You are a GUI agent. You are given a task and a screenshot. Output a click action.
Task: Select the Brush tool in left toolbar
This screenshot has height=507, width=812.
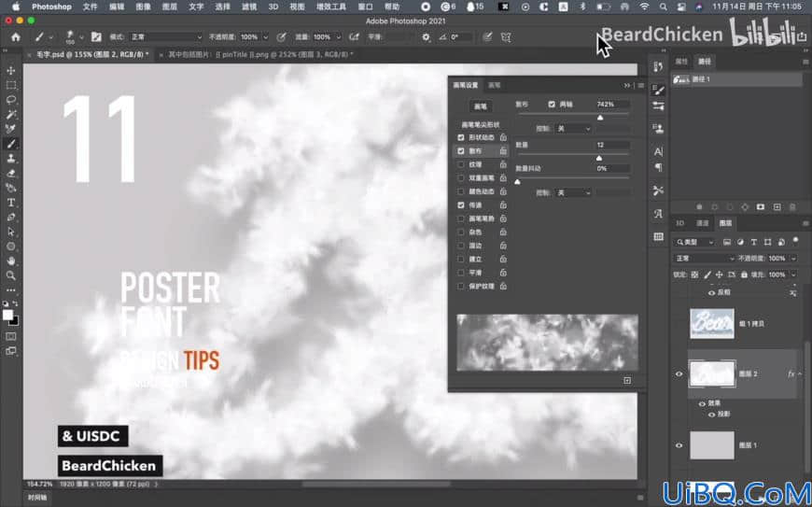coord(11,144)
